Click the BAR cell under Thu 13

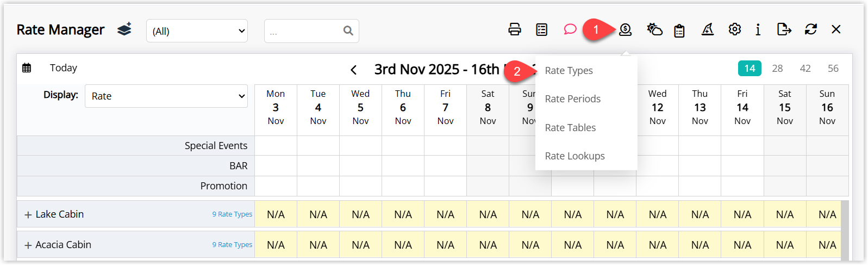[x=700, y=166]
